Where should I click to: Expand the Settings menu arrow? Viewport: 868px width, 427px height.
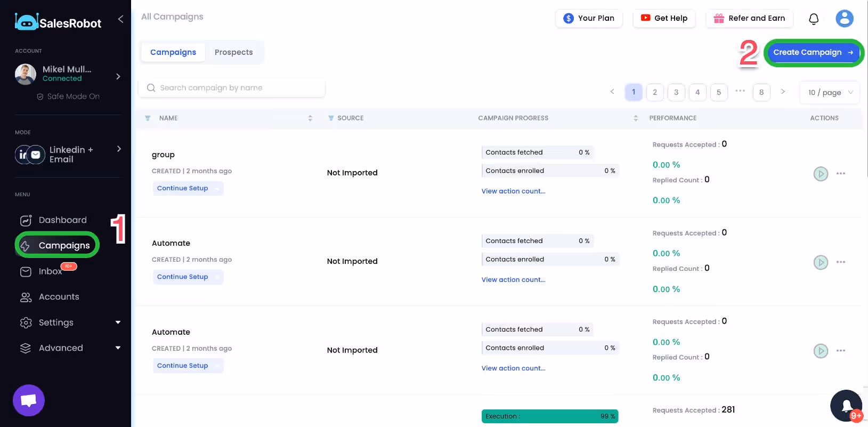(118, 323)
